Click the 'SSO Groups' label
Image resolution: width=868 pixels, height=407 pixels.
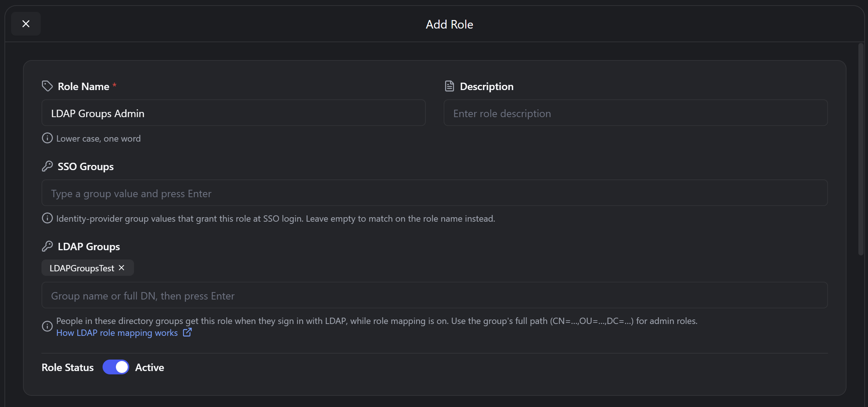point(86,166)
